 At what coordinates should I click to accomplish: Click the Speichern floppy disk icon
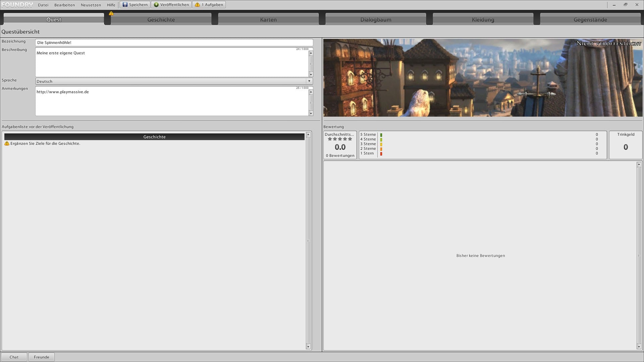coord(125,5)
